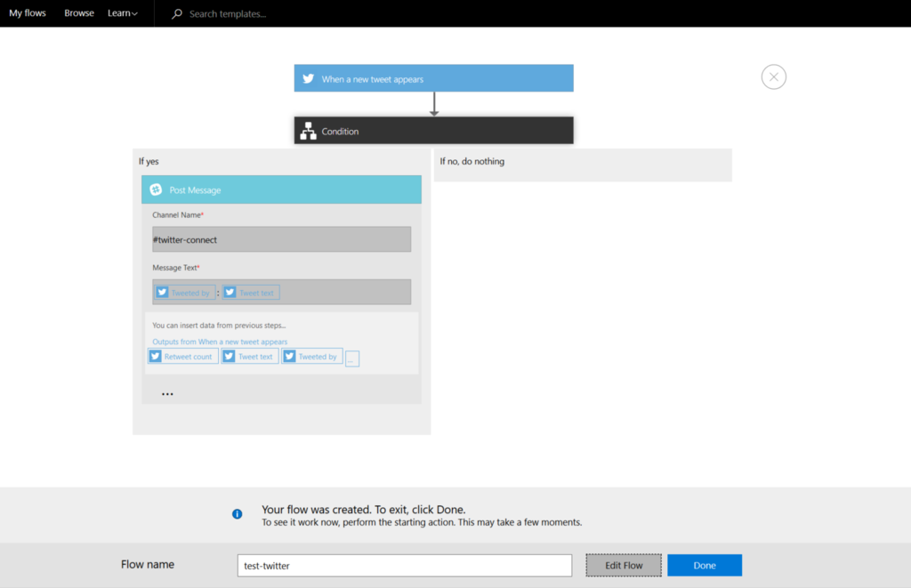This screenshot has height=588, width=911.
Task: Expand the Learn dropdown menu
Action: [123, 12]
